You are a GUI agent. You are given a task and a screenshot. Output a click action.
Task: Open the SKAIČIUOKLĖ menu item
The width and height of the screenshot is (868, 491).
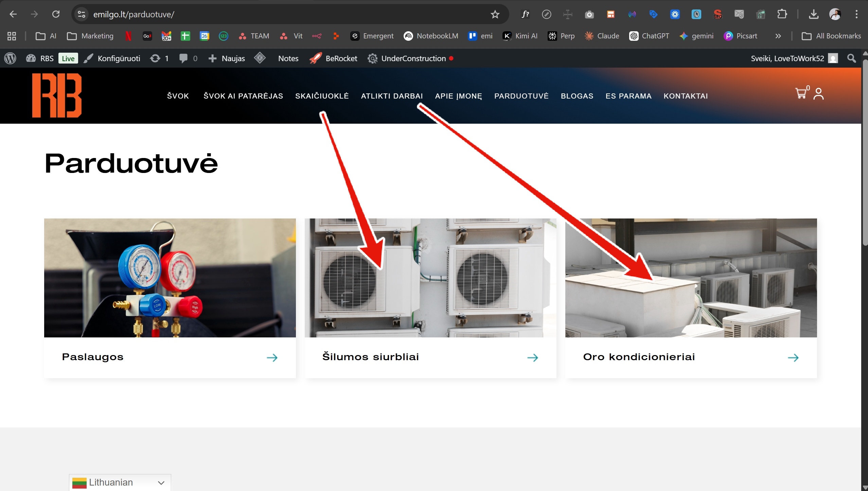pos(322,96)
